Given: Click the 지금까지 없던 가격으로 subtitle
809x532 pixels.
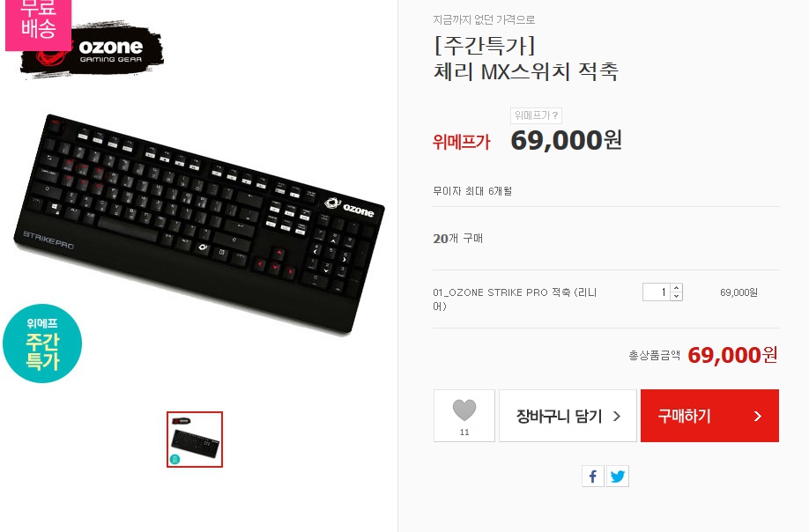Looking at the screenshot, I should pyautogui.click(x=484, y=19).
